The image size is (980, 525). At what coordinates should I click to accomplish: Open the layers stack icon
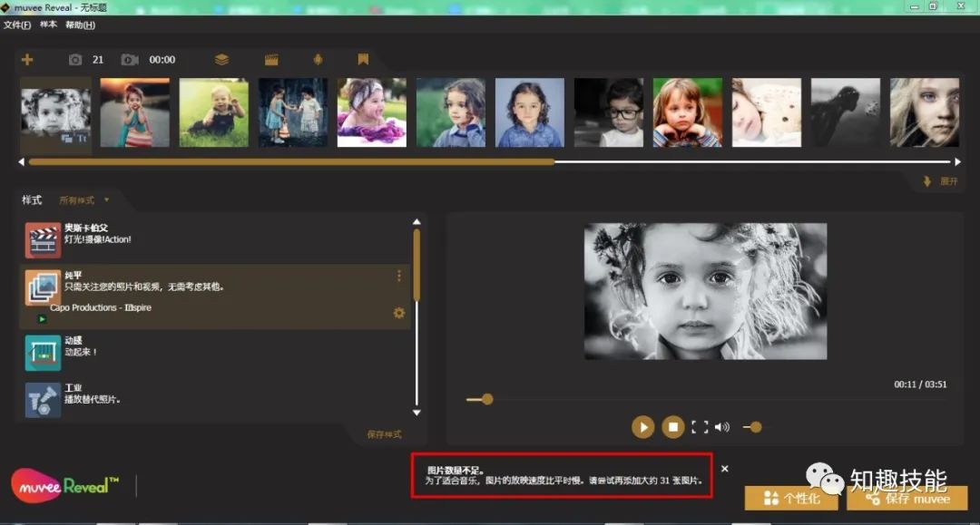pos(221,59)
